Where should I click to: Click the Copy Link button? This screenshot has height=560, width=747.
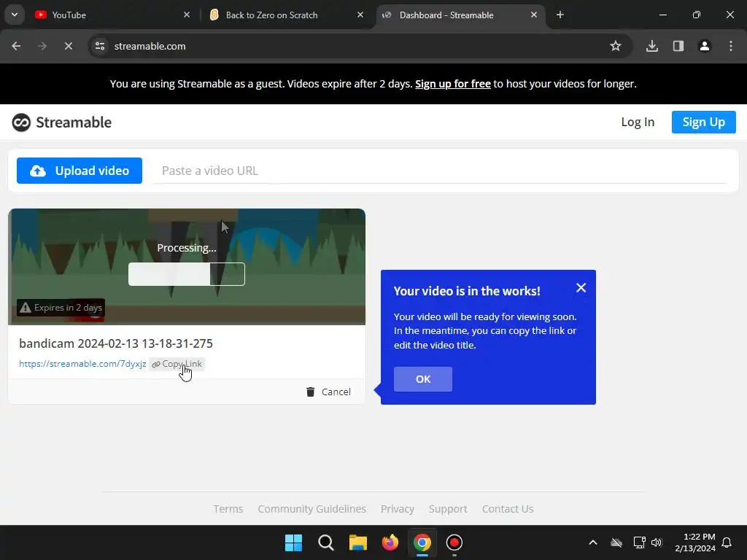[177, 364]
